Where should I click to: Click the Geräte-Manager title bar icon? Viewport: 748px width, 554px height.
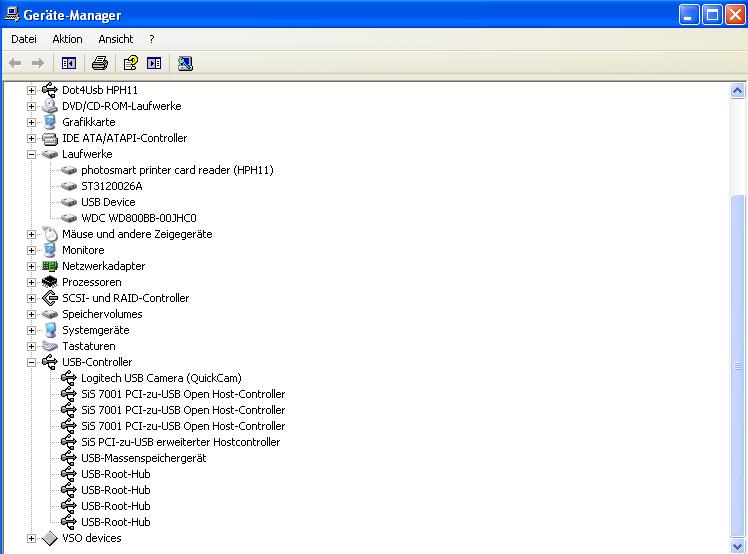(x=12, y=14)
